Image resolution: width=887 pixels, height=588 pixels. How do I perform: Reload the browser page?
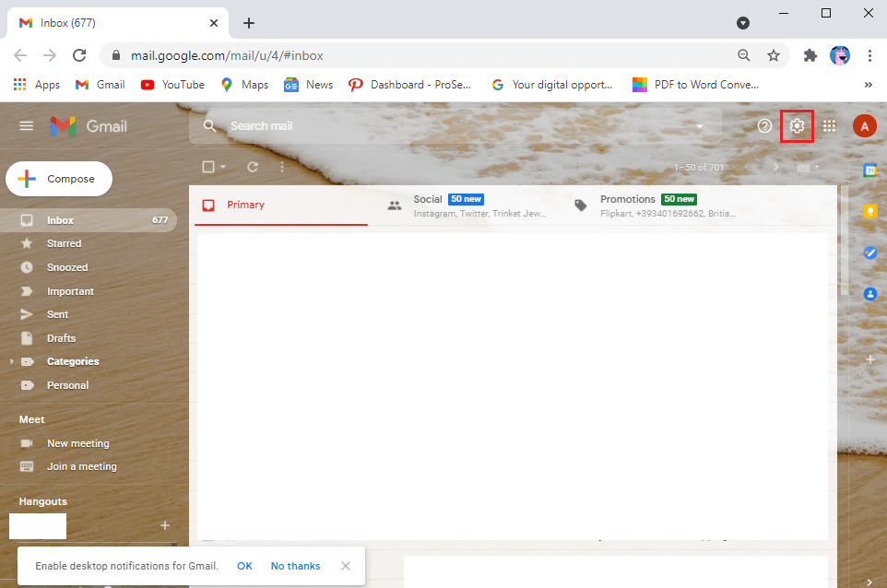(x=79, y=55)
